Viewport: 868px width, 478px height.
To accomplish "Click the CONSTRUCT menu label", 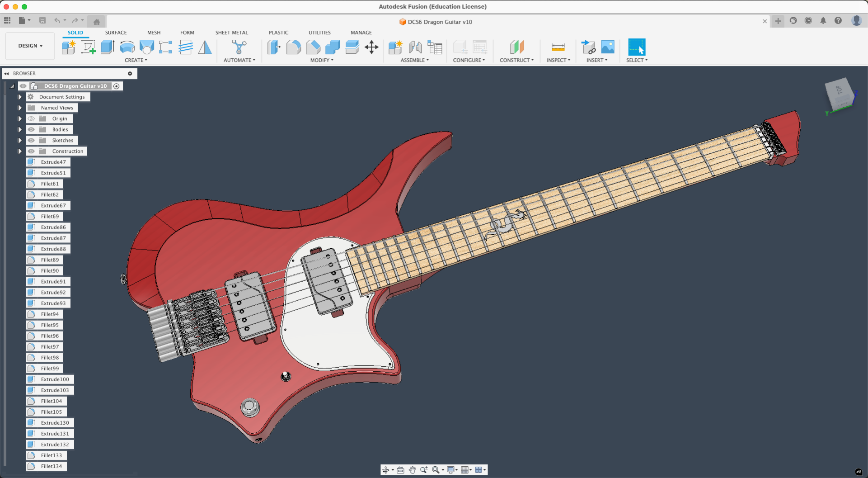I will pyautogui.click(x=516, y=60).
